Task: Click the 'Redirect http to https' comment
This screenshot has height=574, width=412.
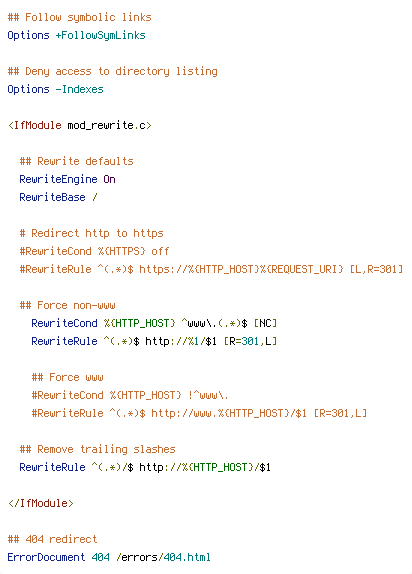Action: [91, 233]
